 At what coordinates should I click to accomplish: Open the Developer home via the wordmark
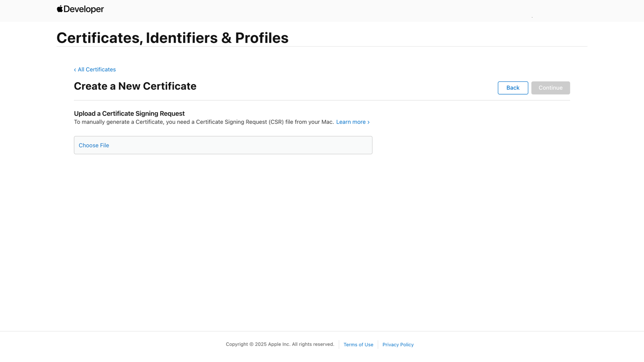click(x=83, y=9)
